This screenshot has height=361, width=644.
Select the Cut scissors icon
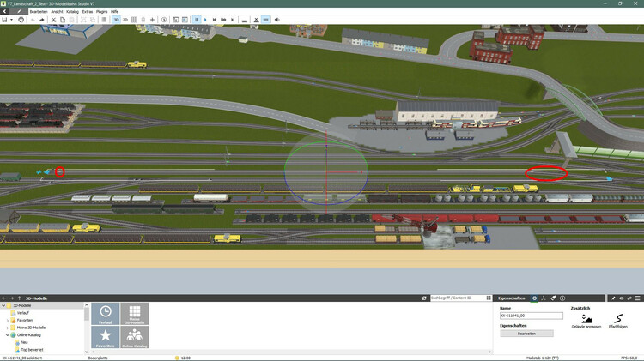(53, 19)
